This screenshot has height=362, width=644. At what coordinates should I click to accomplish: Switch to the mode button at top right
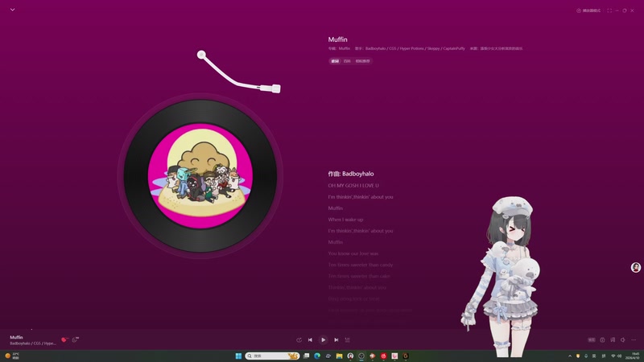(588, 10)
